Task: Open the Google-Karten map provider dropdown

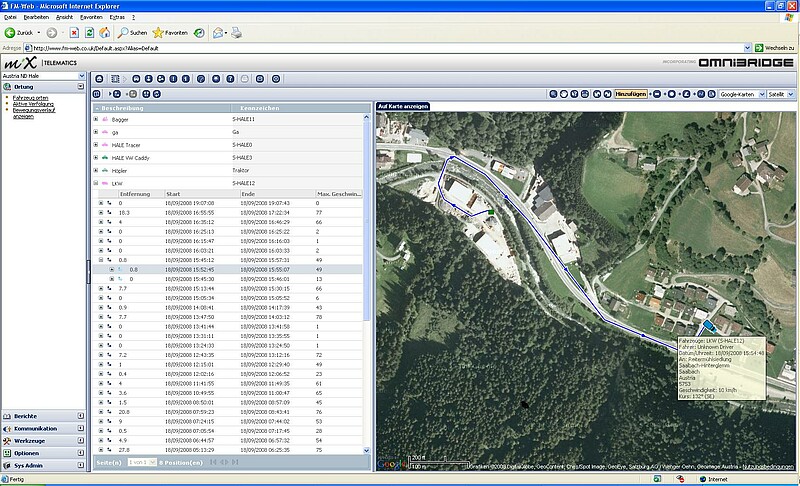Action: tap(762, 94)
